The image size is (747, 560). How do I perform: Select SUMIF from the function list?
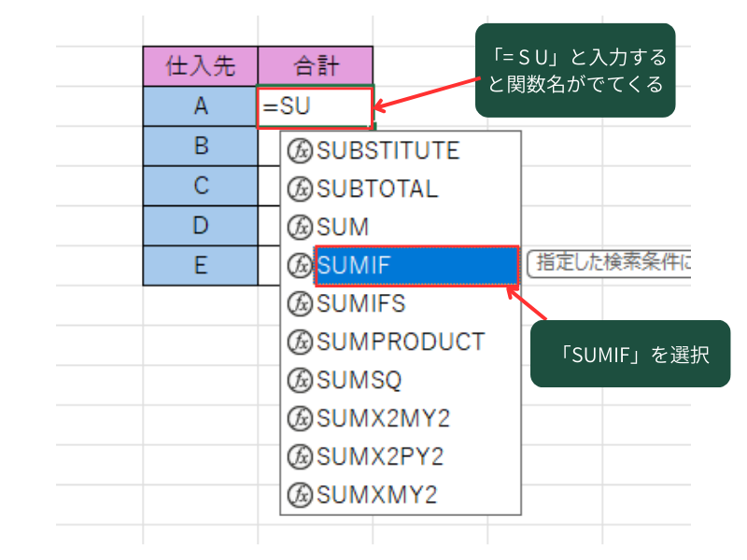coord(416,266)
